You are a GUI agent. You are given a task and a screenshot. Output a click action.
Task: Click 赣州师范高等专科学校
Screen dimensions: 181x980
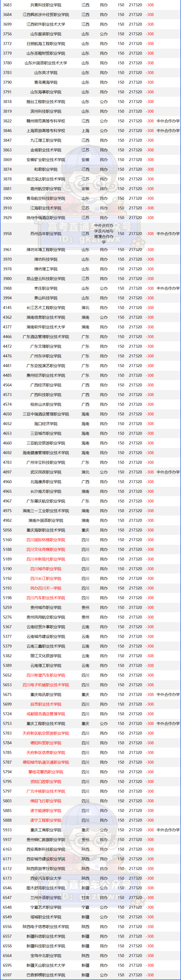[x=46, y=121]
